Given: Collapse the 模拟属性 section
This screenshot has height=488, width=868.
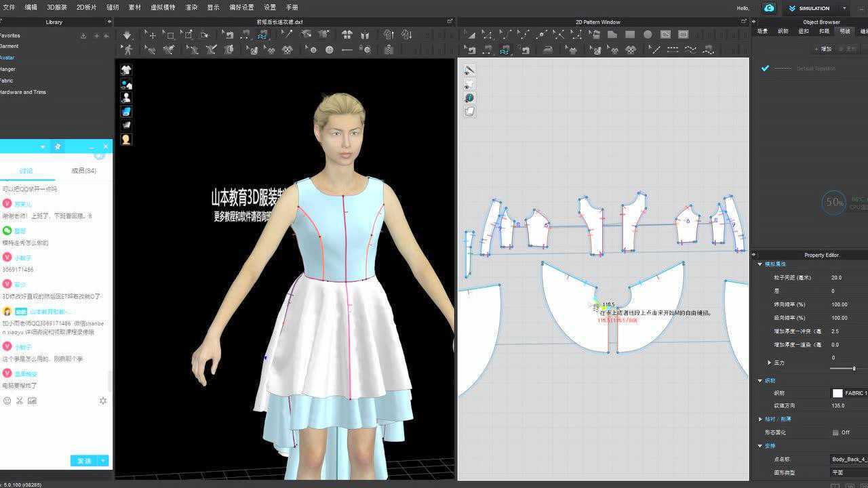Looking at the screenshot, I should coord(759,264).
